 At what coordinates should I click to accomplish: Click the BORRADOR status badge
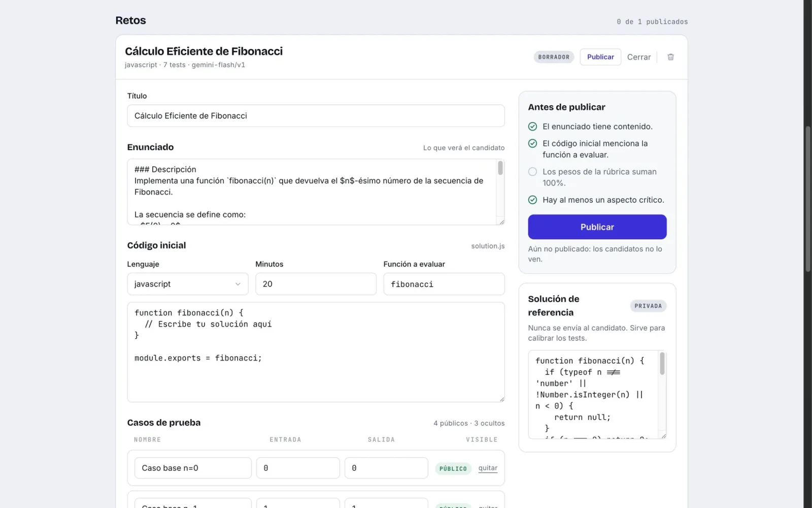pos(554,57)
